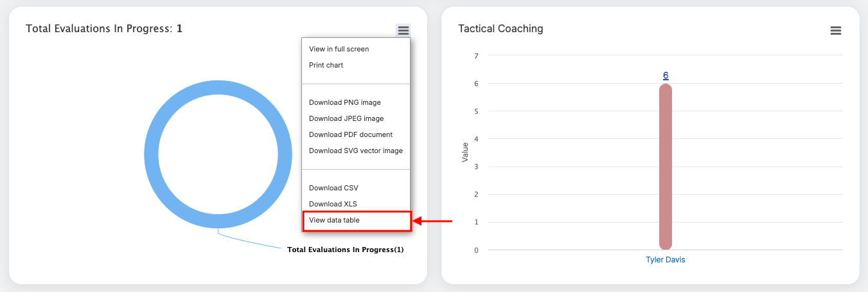Click the red Tyler Davis bar
The width and height of the screenshot is (868, 292).
pos(666,167)
